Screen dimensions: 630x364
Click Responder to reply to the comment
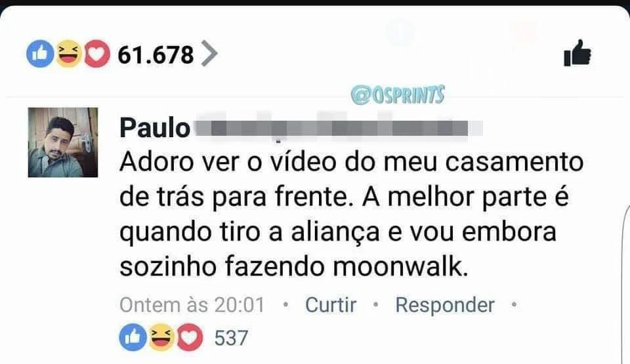pos(445,305)
